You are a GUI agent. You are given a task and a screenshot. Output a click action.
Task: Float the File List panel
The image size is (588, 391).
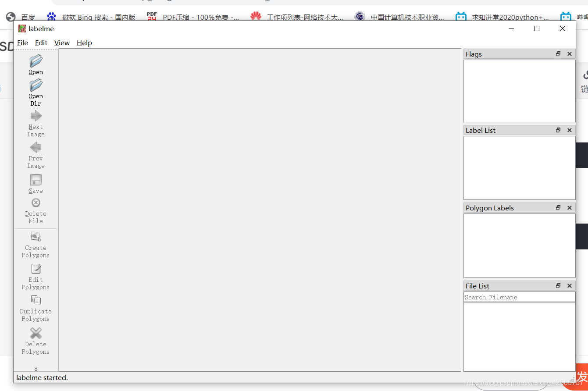tap(558, 286)
